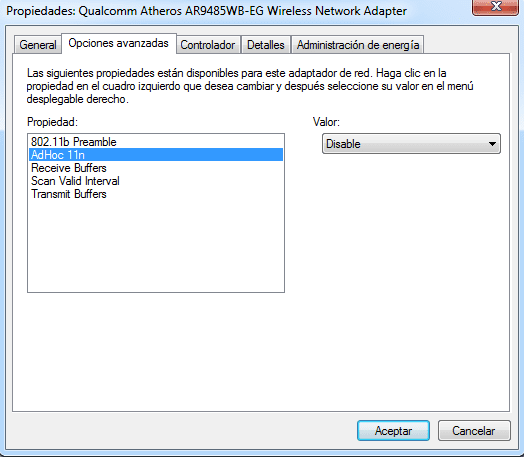Click the Cancelar button

point(474,431)
